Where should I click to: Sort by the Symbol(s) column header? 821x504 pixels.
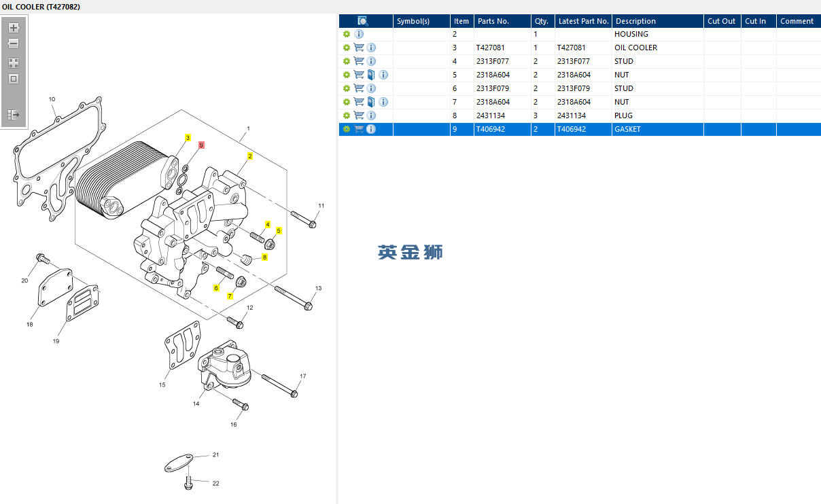[x=421, y=21]
